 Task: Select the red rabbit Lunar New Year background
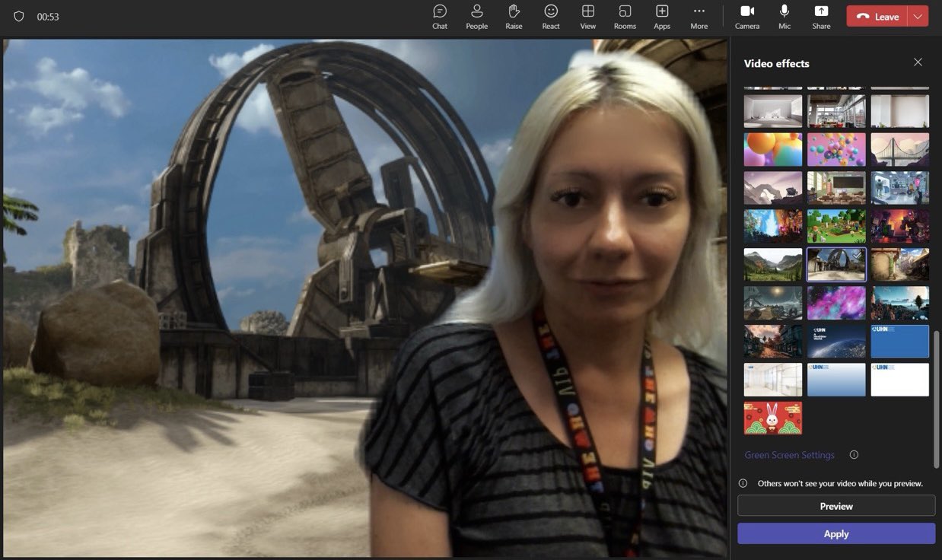[773, 418]
